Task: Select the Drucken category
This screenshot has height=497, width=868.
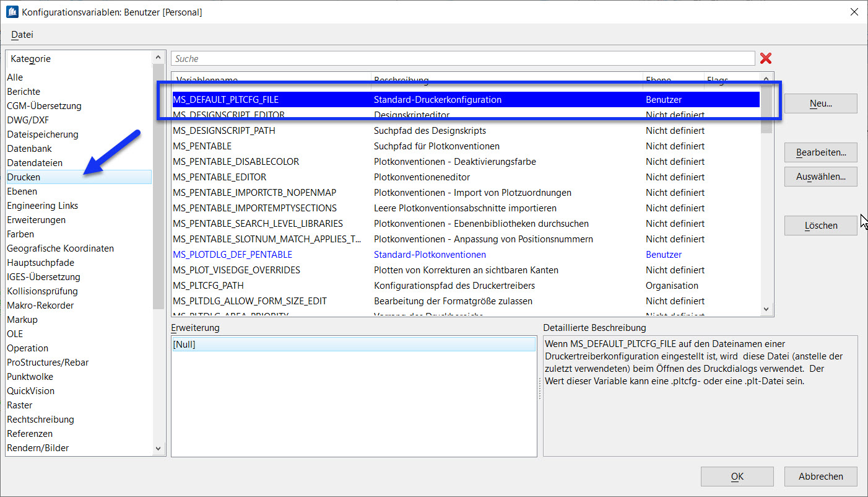Action: click(x=79, y=177)
